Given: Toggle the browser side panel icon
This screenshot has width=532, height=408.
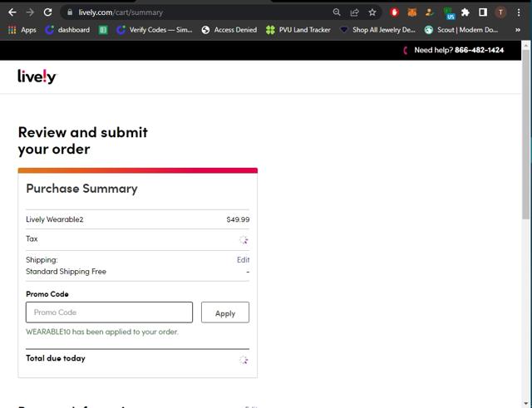Looking at the screenshot, I should point(483,12).
